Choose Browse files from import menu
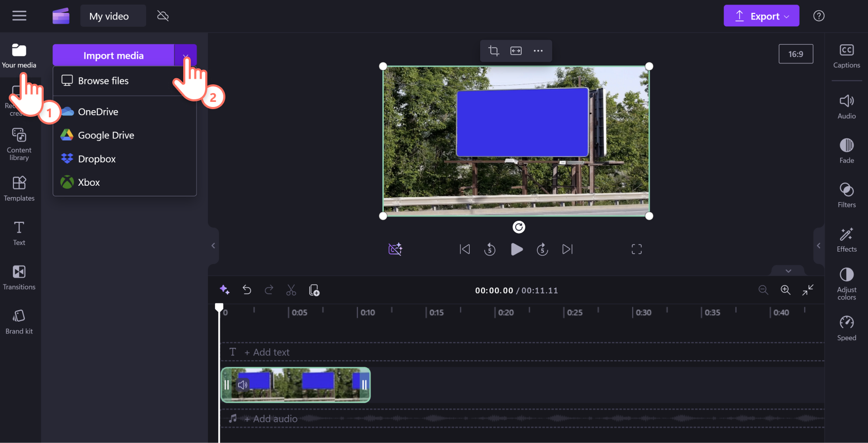Image resolution: width=868 pixels, height=443 pixels. (125, 81)
